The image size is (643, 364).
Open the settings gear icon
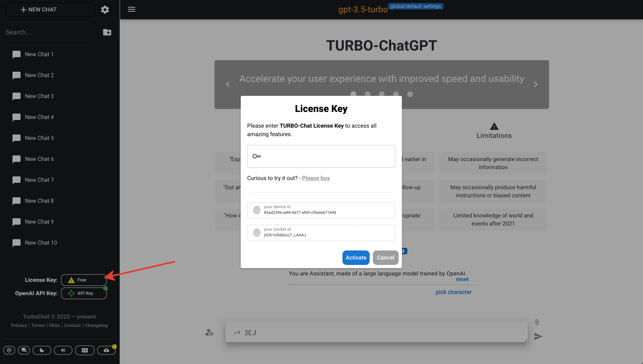point(105,9)
